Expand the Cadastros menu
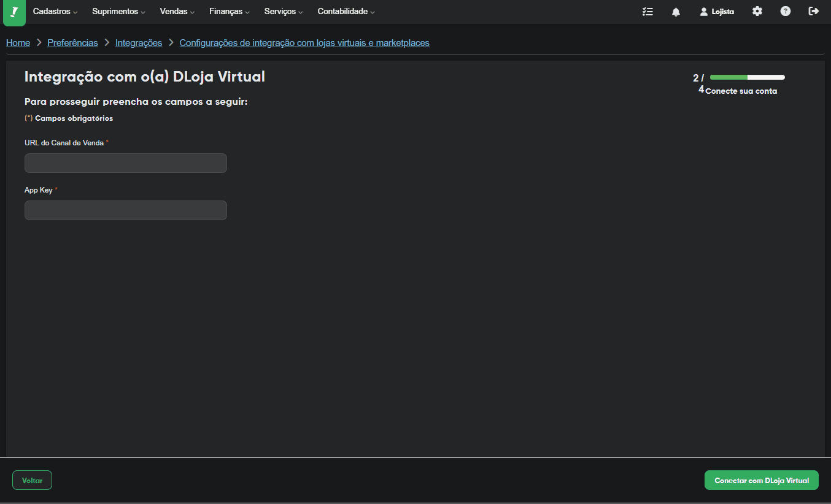The width and height of the screenshot is (831, 504). (x=55, y=12)
